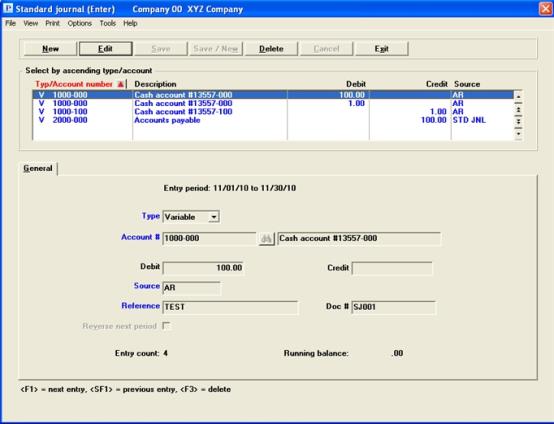The width and height of the screenshot is (554, 424).
Task: Click the New button
Action: pos(50,49)
